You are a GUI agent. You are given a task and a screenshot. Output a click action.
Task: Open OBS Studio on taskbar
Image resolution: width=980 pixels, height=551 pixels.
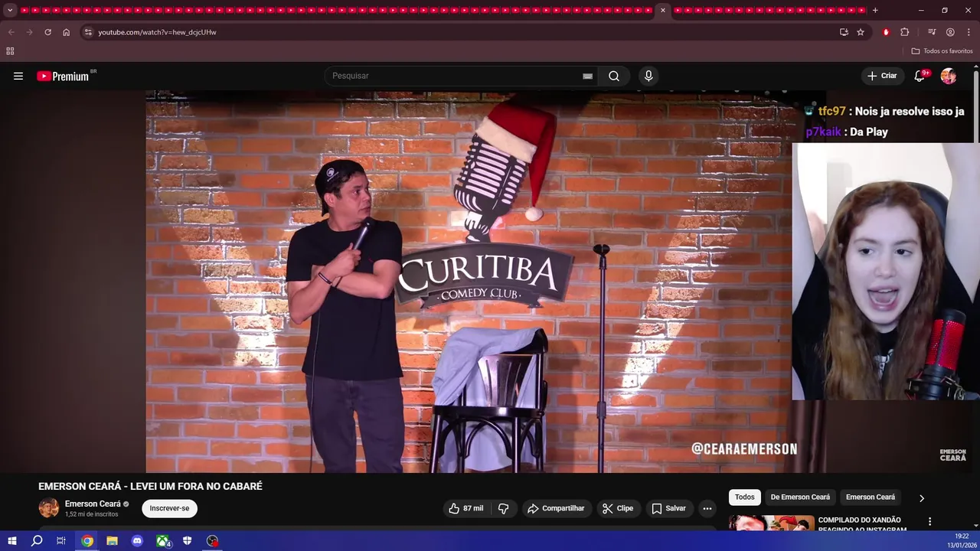click(212, 541)
